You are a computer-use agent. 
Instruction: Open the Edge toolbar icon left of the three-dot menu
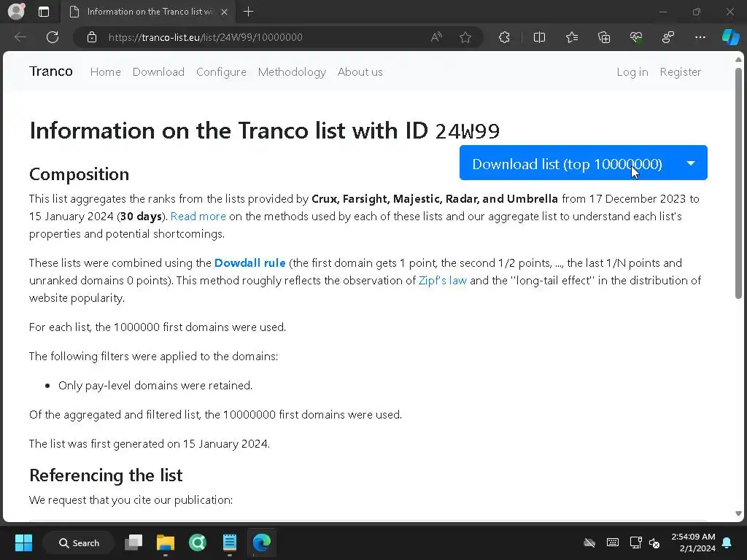click(668, 37)
